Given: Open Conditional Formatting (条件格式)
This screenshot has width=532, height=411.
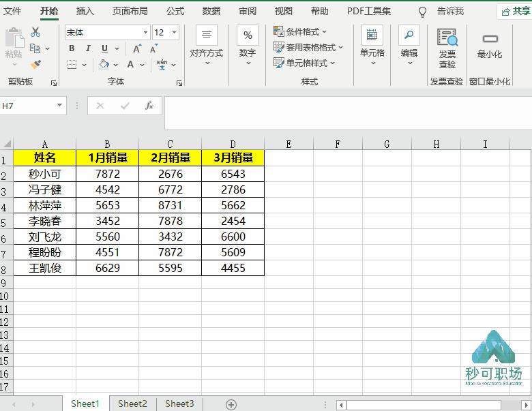Looking at the screenshot, I should coord(300,32).
